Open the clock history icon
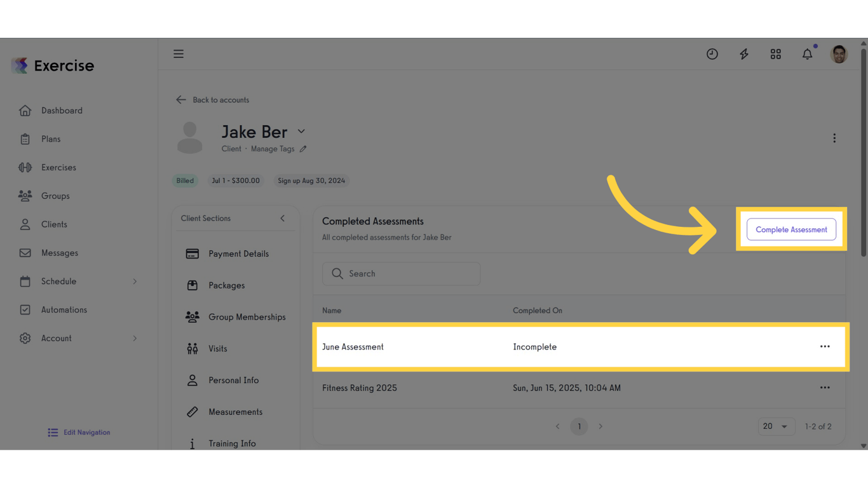 (712, 54)
